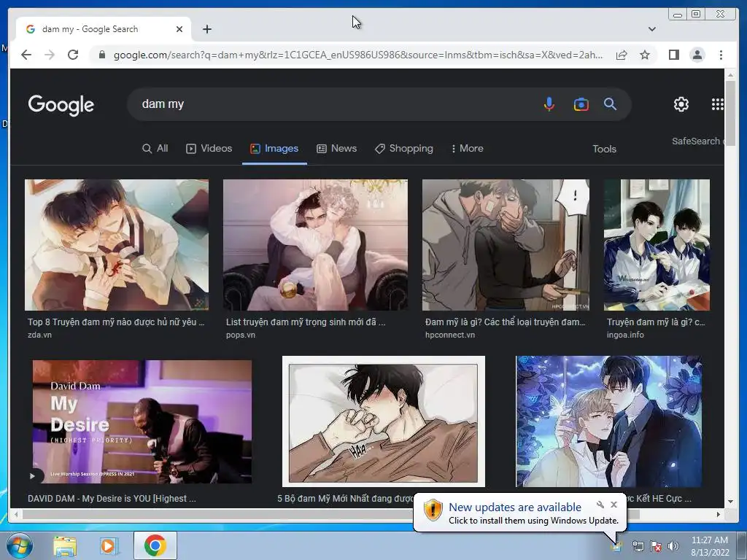This screenshot has width=747, height=560.
Task: Select the Images tab
Action: pyautogui.click(x=274, y=149)
